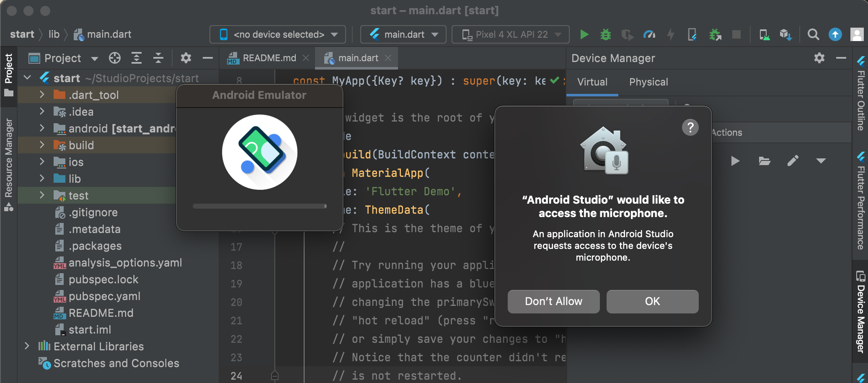This screenshot has width=868, height=383.
Task: Trigger Flutter hot reload lightning icon
Action: coord(671,34)
